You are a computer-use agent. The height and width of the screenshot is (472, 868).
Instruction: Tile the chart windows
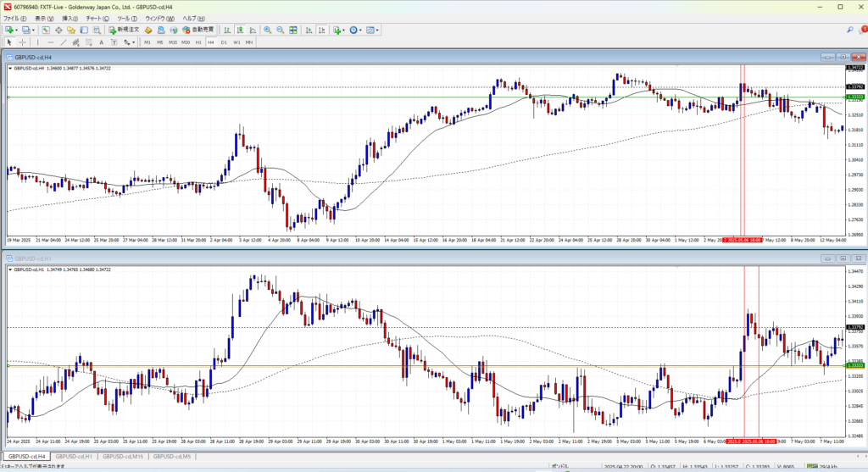(293, 30)
